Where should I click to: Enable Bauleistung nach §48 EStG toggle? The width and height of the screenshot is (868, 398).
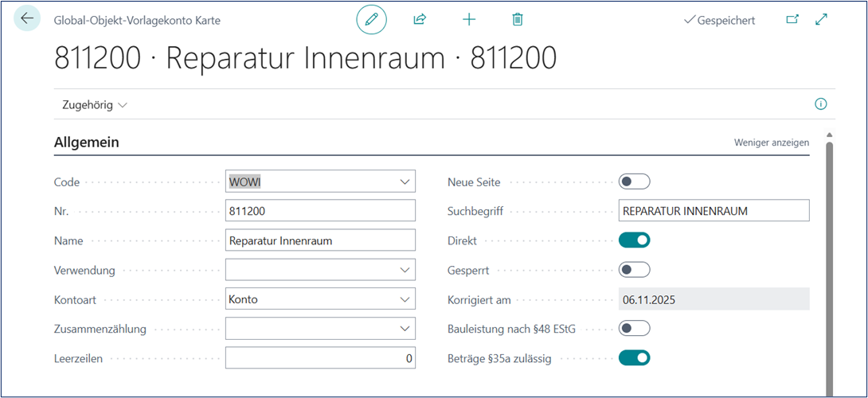[634, 328]
